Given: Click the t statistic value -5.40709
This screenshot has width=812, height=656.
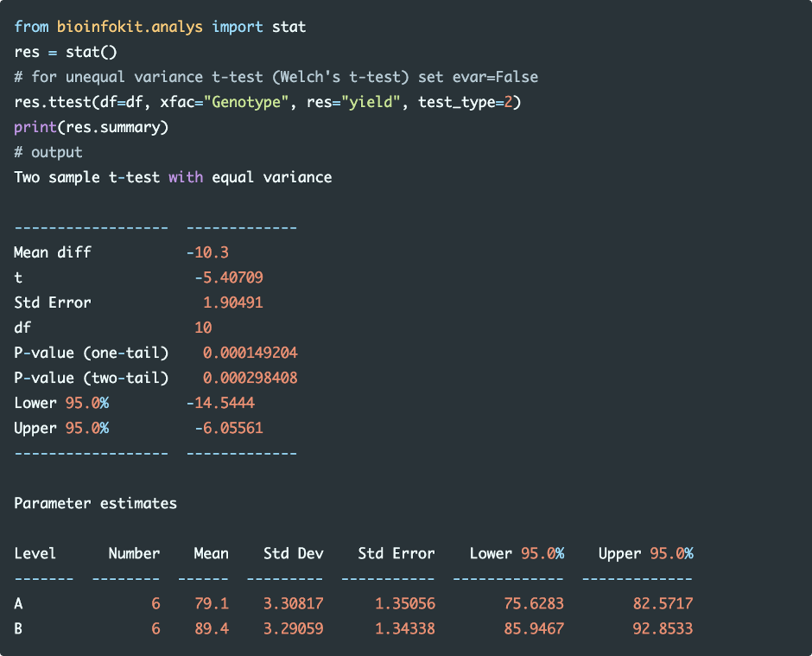Looking at the screenshot, I should pos(229,277).
